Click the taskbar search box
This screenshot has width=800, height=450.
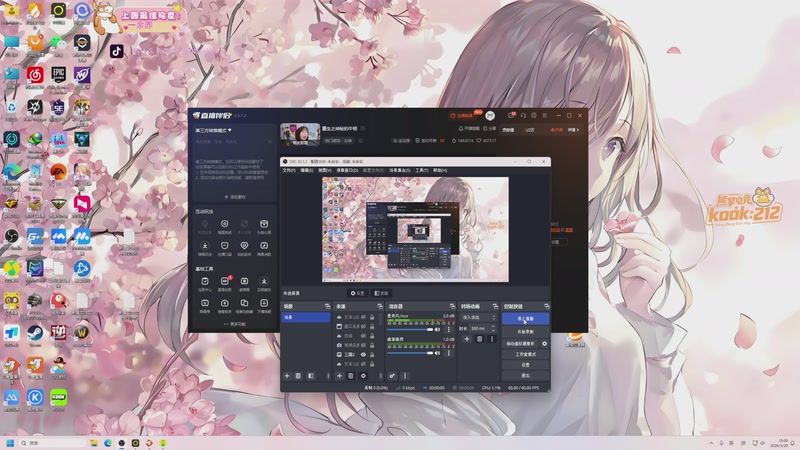tap(53, 443)
